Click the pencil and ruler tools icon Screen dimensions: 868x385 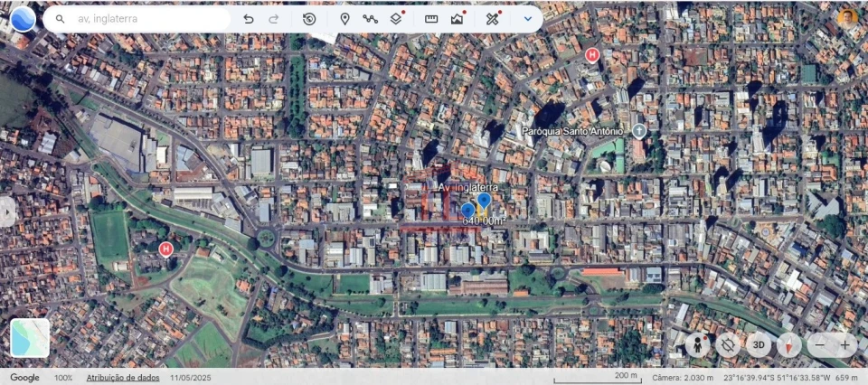click(x=492, y=18)
